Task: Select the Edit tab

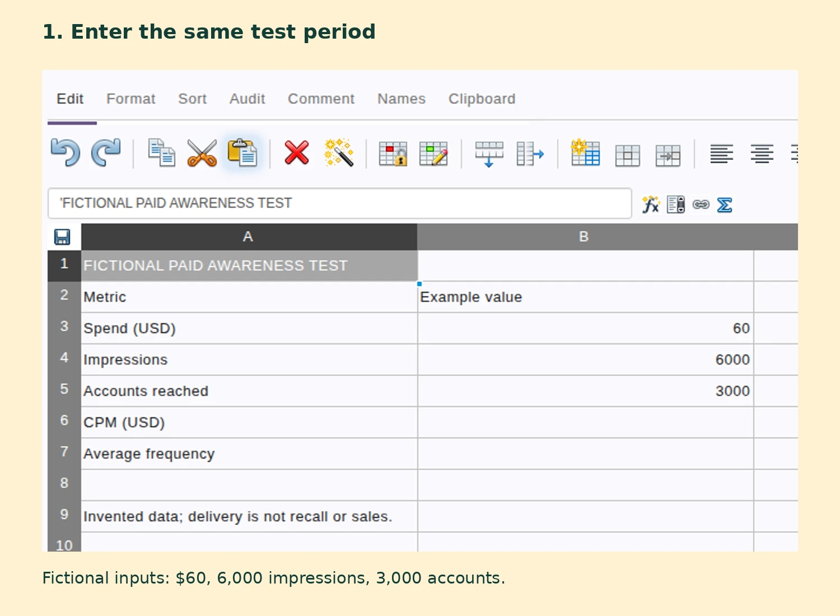Action: click(x=70, y=99)
